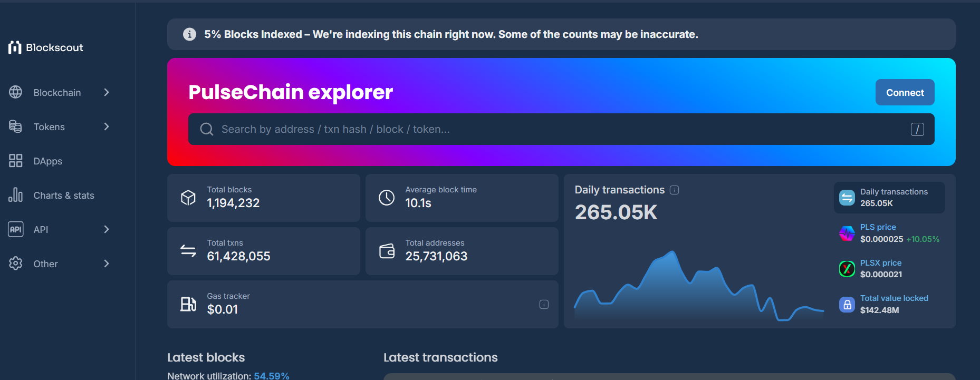Click the Blockscout logo
980x380 pixels.
46,47
